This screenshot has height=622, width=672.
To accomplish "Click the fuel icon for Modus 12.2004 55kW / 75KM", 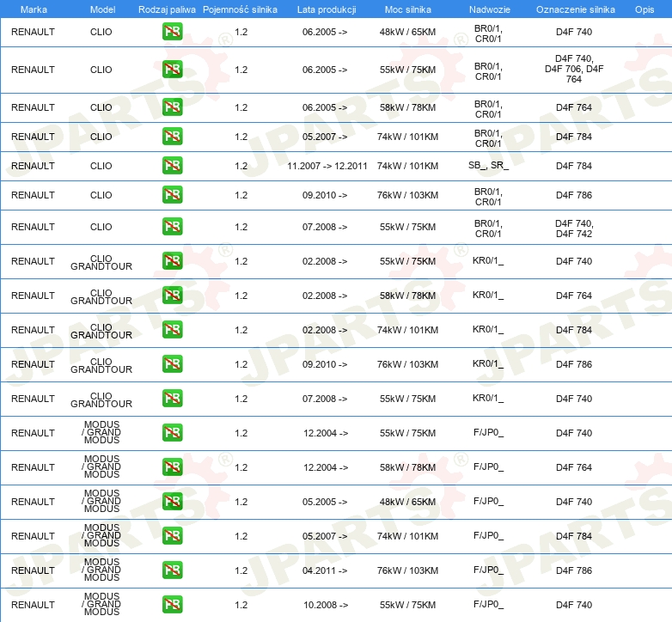I will [x=172, y=433].
